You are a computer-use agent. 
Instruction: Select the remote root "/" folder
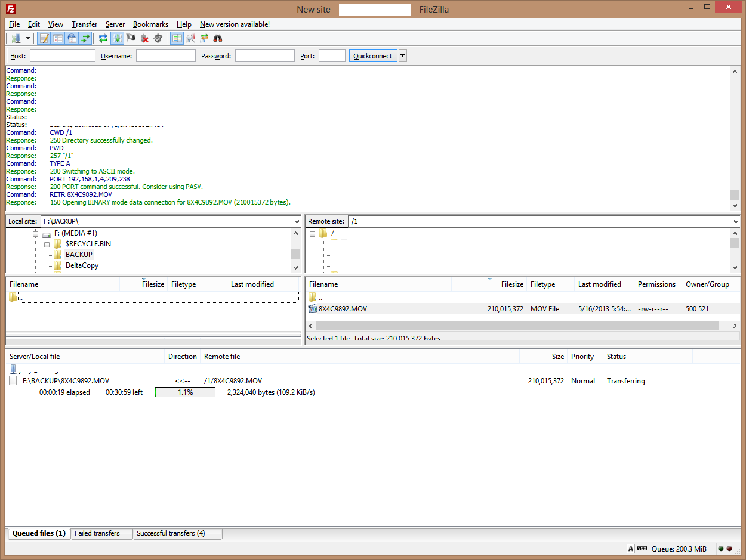pyautogui.click(x=332, y=233)
